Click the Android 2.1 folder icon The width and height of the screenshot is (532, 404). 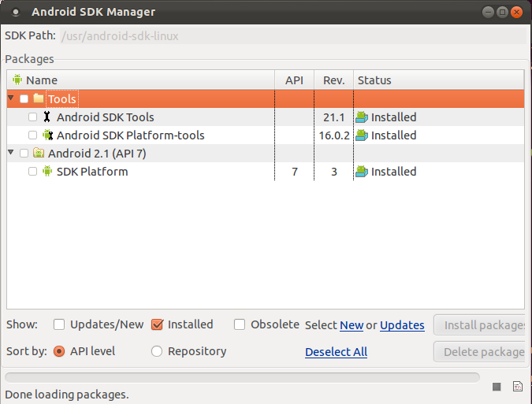[x=39, y=153]
